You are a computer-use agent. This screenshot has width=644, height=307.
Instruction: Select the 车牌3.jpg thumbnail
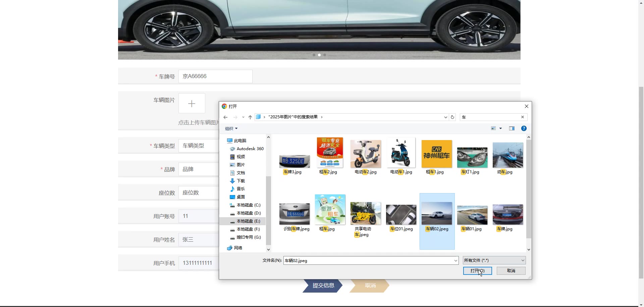[294, 162]
